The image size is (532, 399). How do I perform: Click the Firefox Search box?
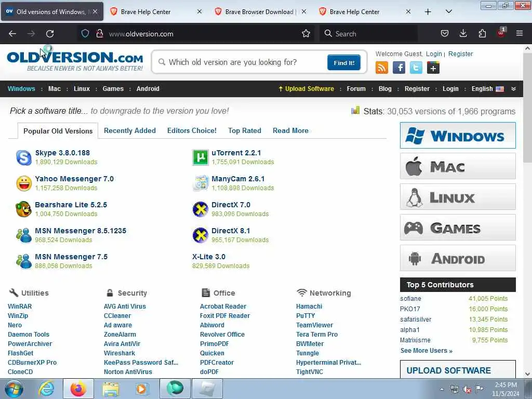coord(368,34)
